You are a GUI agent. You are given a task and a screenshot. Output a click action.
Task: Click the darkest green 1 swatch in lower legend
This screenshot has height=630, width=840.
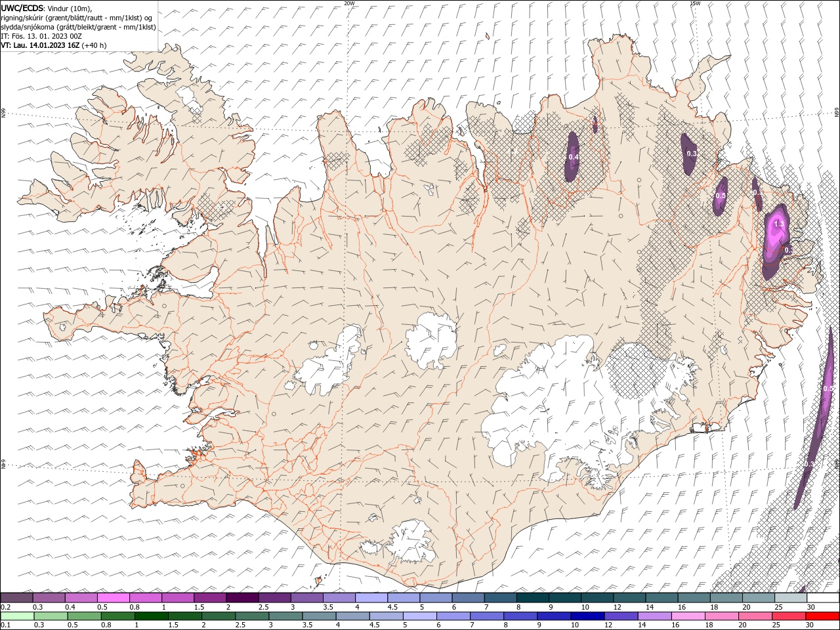pyautogui.click(x=151, y=616)
